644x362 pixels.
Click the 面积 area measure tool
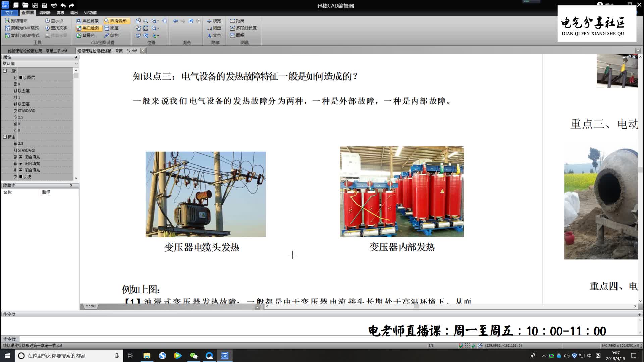pos(237,35)
